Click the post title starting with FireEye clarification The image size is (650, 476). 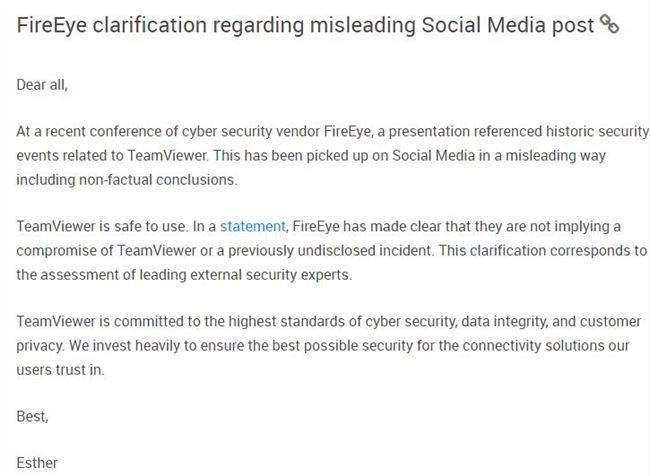[x=306, y=25]
